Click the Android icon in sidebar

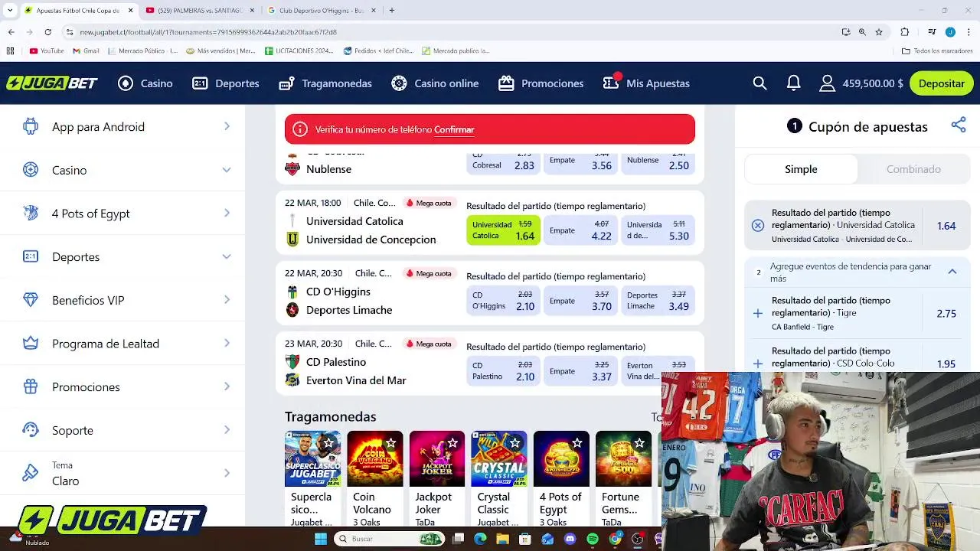31,126
